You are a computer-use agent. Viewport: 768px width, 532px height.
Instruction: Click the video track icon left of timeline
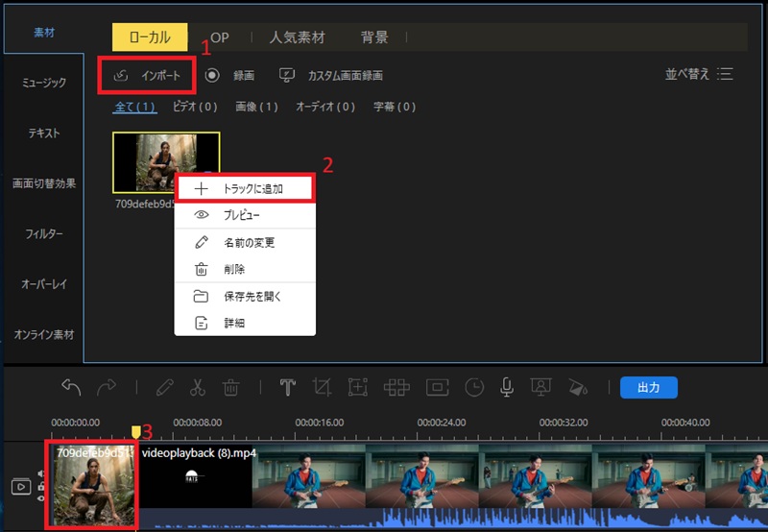(21, 487)
